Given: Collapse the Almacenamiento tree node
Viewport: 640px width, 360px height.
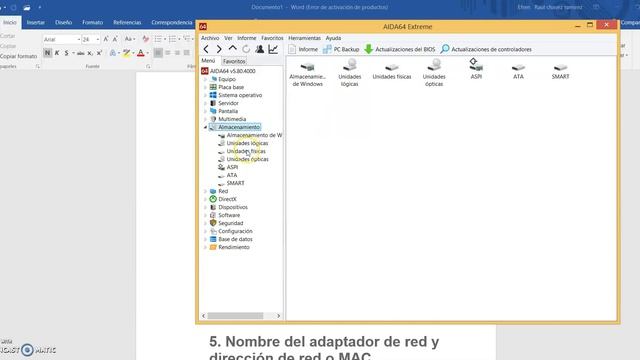Looking at the screenshot, I should pyautogui.click(x=205, y=127).
